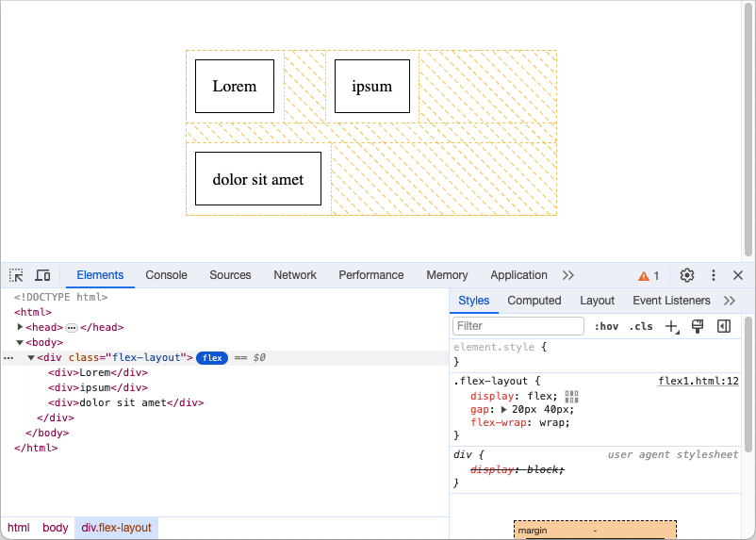Open the rendering emulations paintbrush icon
756x540 pixels.
point(698,326)
